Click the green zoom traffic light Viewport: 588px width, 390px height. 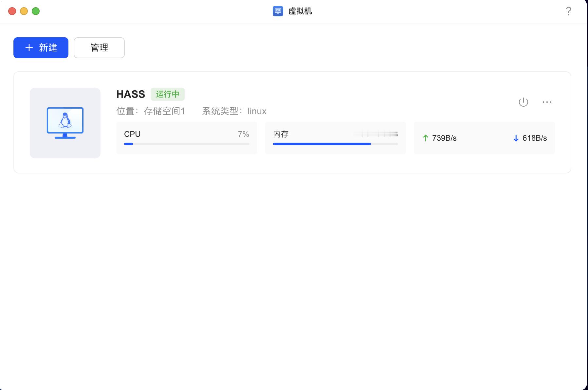(x=36, y=11)
